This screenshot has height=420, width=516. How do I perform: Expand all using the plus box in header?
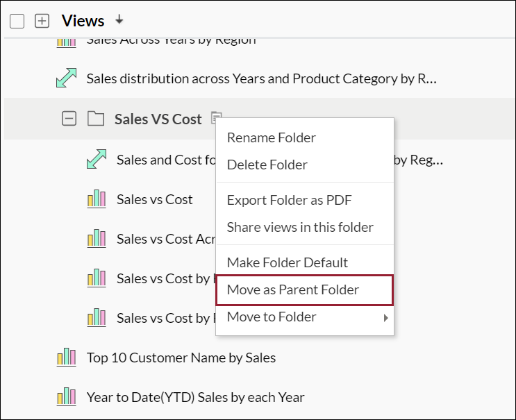point(42,22)
